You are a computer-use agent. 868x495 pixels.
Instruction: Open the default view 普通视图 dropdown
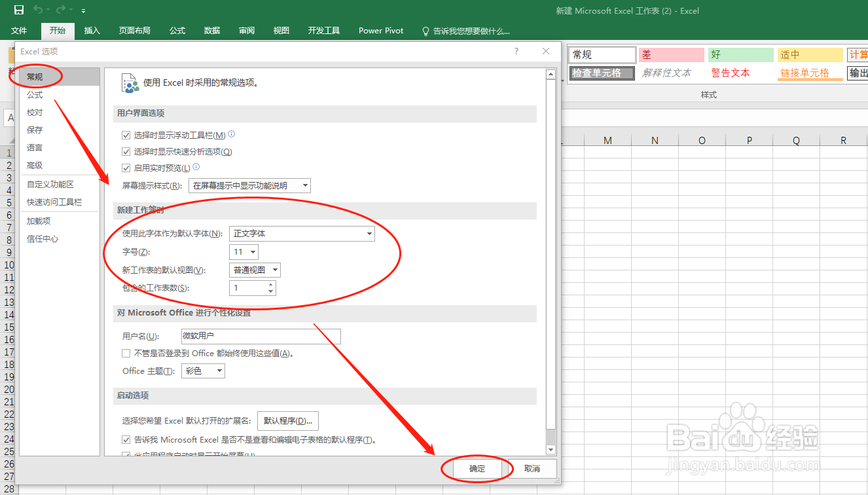[255, 270]
